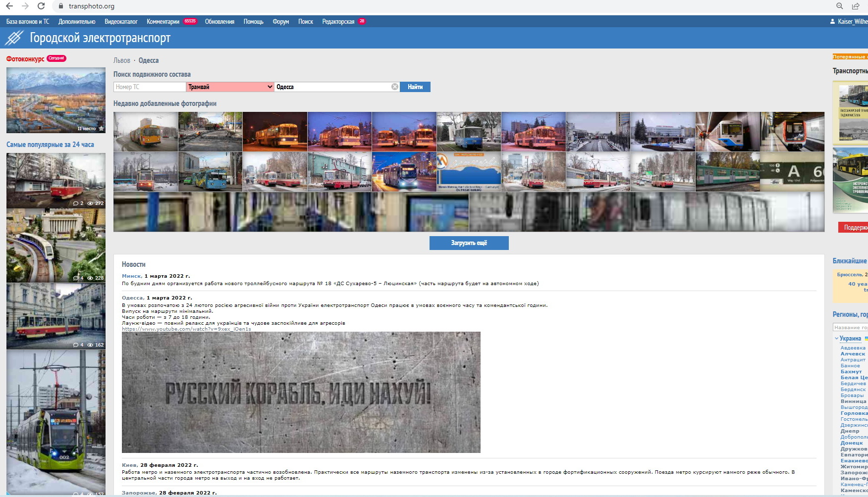Screen dimensions: 868x497
Task: Focus the Номер ТС input field
Action: pos(150,87)
